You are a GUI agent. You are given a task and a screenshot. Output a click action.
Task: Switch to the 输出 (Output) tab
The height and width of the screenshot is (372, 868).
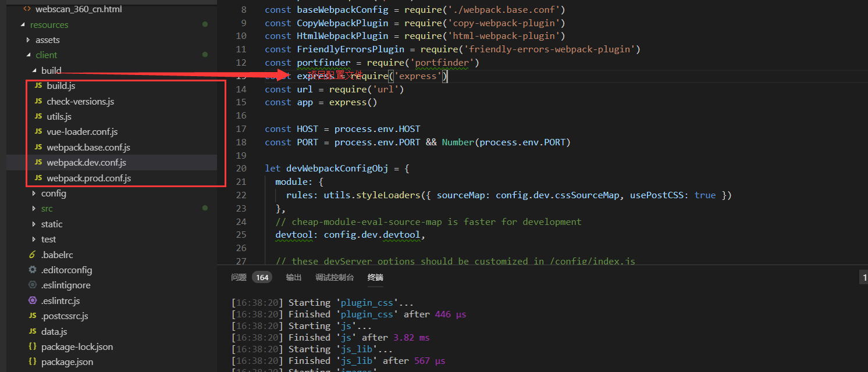294,278
